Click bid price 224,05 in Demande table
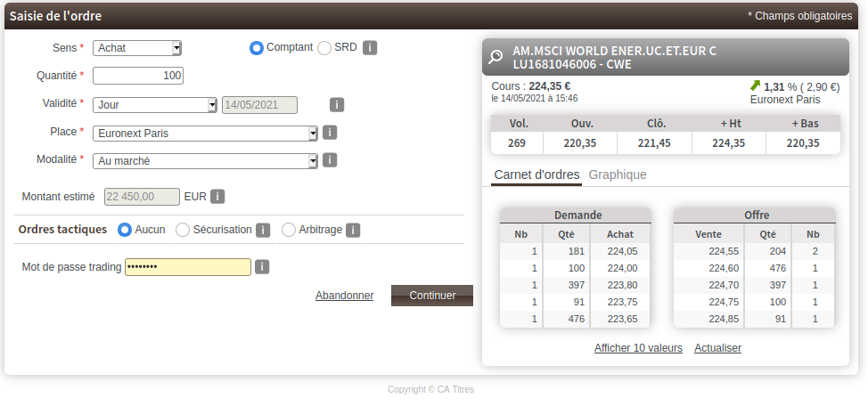Image resolution: width=868 pixels, height=406 pixels. (x=622, y=251)
